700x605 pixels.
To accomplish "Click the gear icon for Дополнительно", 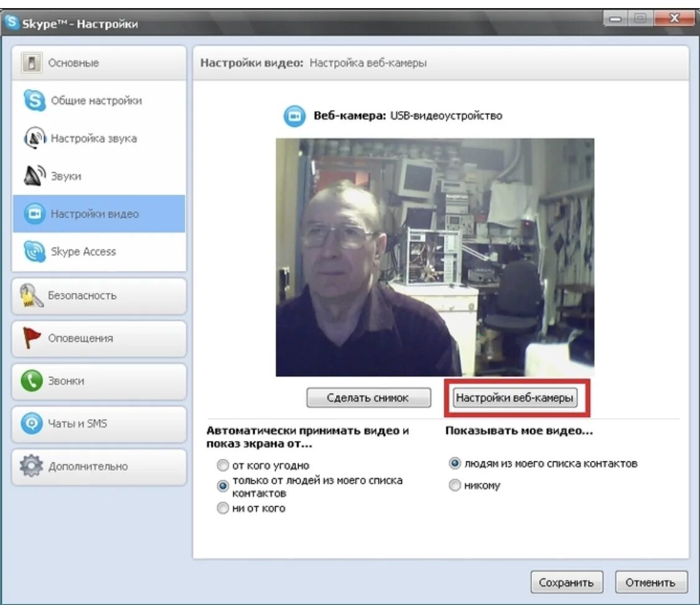I will [x=31, y=466].
